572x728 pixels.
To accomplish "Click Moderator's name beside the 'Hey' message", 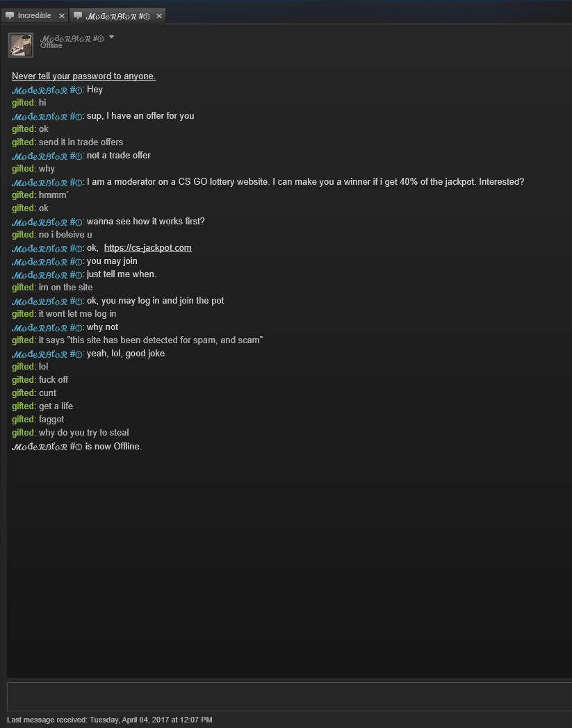I will pos(47,90).
